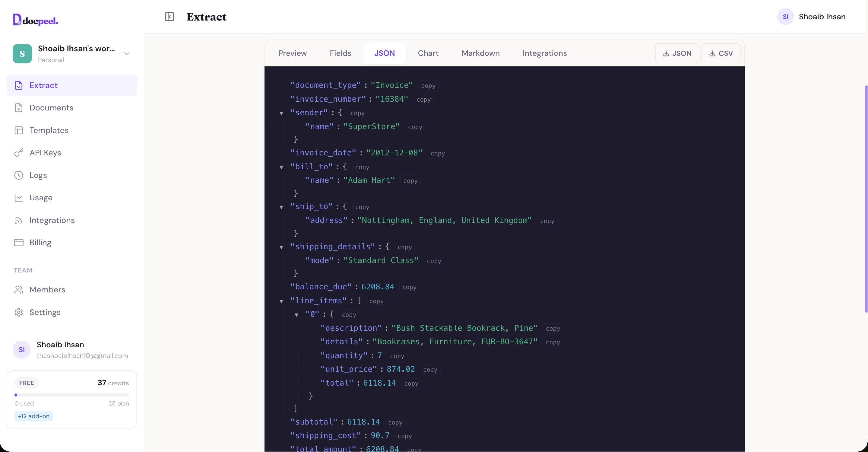
Task: Copy the balance_due value
Action: pyautogui.click(x=409, y=287)
